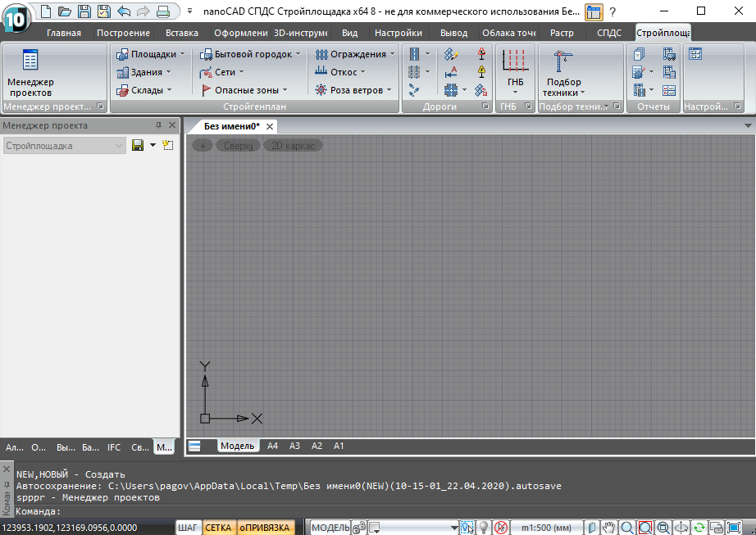Click the footprints path icon in Дороги
Image resolution: width=756 pixels, height=535 pixels.
[414, 90]
